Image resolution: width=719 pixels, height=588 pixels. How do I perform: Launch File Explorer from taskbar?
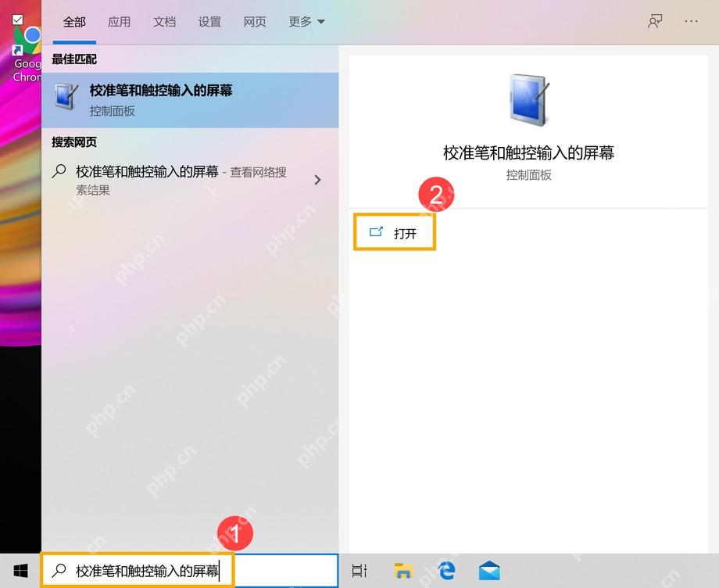403,571
